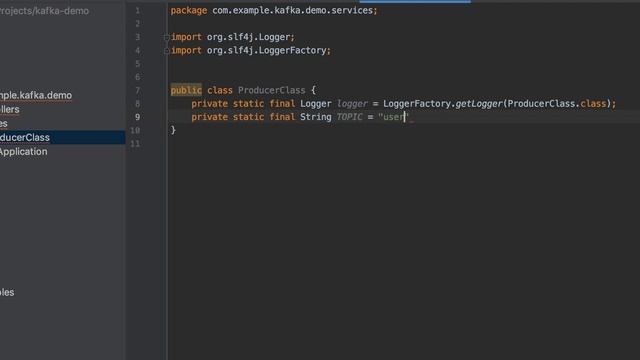Screen dimensions: 640x360
Task: Place the cursor on the package declaration text
Action: click(274, 11)
